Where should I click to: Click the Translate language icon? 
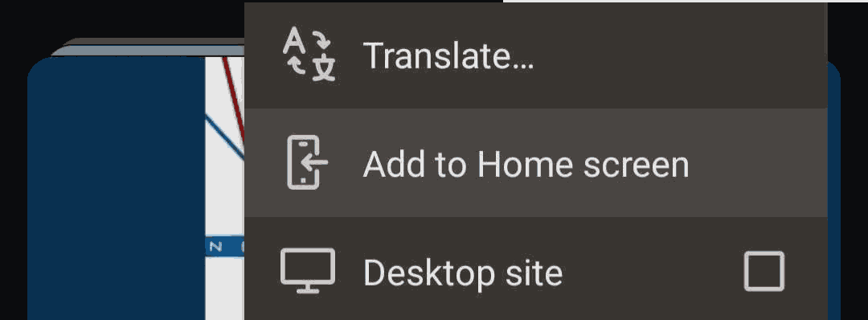tap(309, 56)
